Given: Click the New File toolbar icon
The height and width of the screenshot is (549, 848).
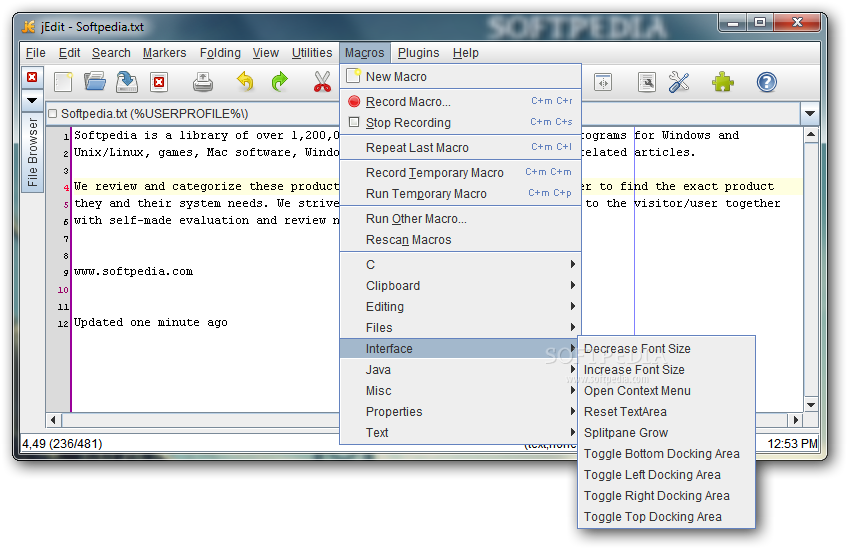Looking at the screenshot, I should [x=63, y=82].
